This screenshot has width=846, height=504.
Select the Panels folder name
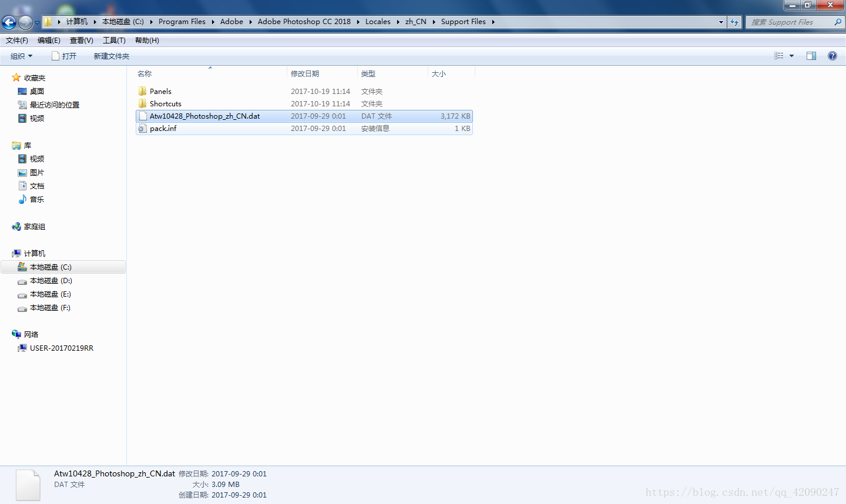pos(160,91)
